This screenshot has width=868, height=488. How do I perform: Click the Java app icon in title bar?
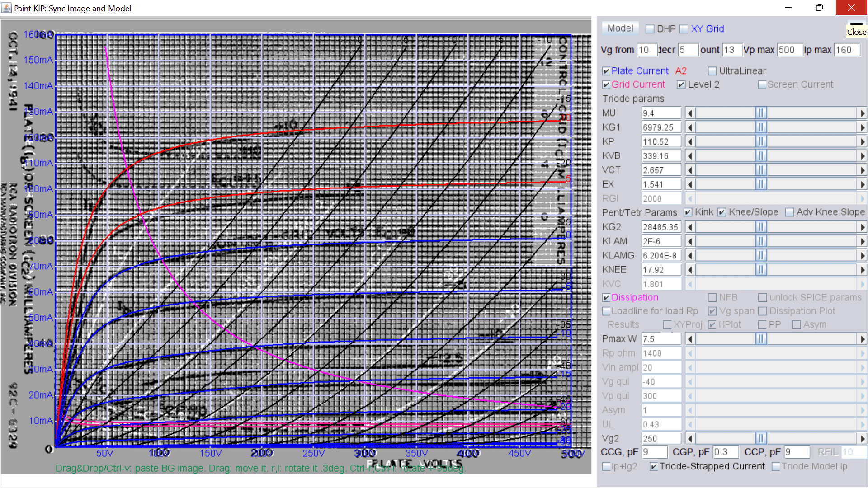point(6,8)
